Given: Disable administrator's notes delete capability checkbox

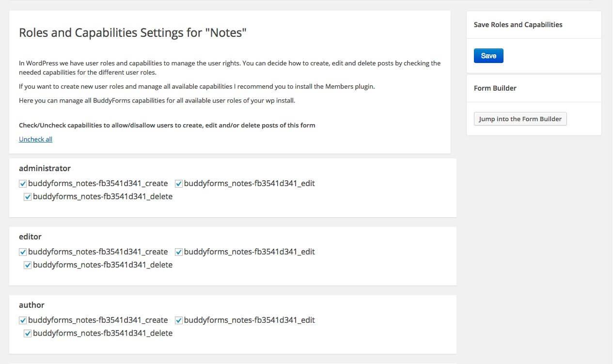Looking at the screenshot, I should click(28, 197).
